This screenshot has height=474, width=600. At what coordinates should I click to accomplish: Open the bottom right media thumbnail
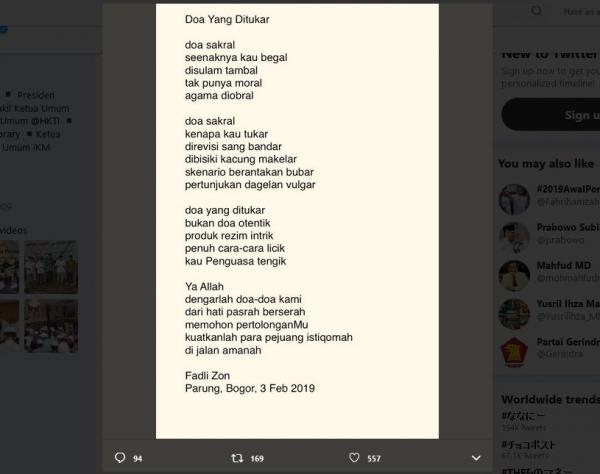(51, 326)
